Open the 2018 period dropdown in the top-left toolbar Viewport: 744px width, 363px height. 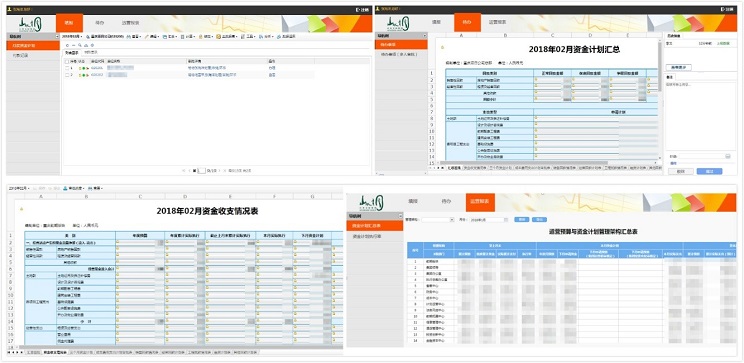tap(72, 37)
